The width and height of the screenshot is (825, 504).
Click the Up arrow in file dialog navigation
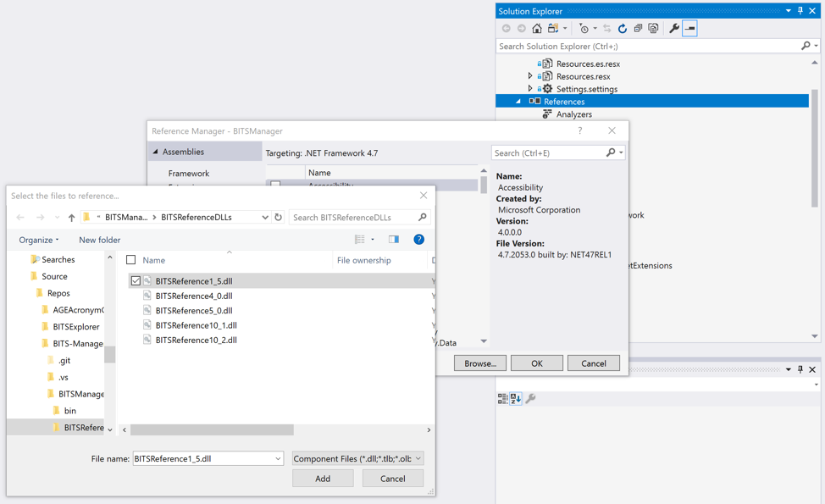click(x=71, y=218)
